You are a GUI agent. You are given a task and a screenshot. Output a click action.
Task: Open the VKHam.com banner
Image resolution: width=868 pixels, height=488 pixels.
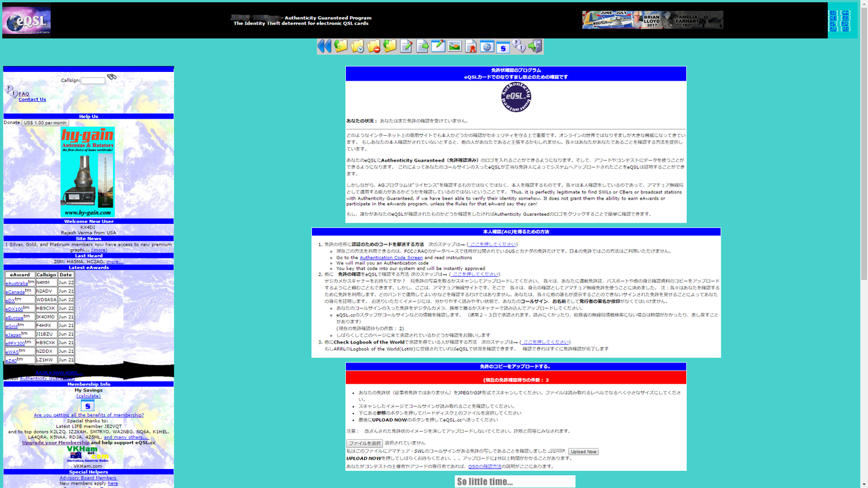[x=87, y=454]
